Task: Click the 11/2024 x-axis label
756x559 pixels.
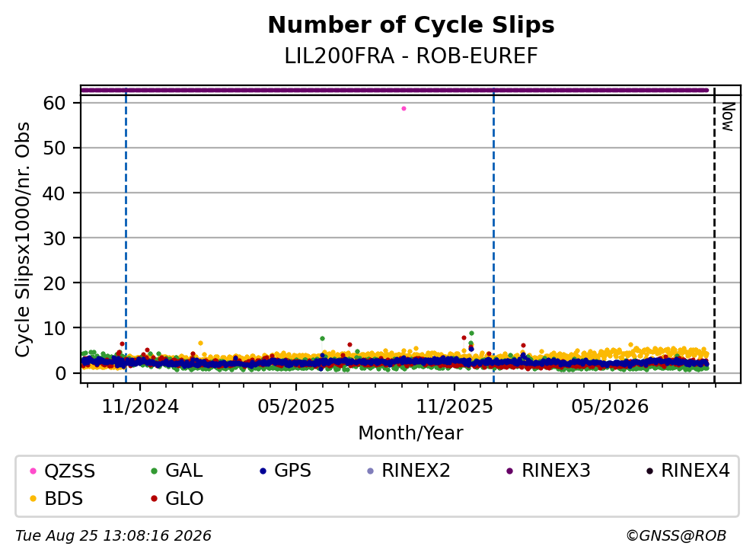Action: (140, 407)
